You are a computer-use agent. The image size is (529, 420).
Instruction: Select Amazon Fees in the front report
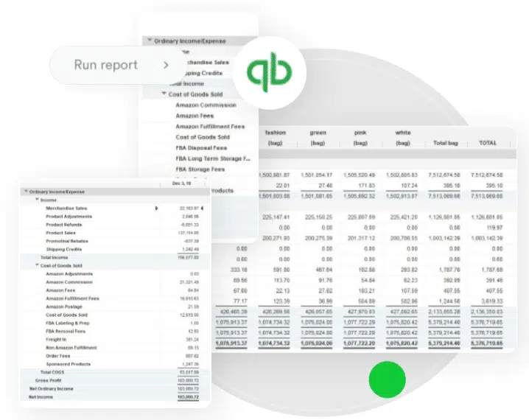115,290
